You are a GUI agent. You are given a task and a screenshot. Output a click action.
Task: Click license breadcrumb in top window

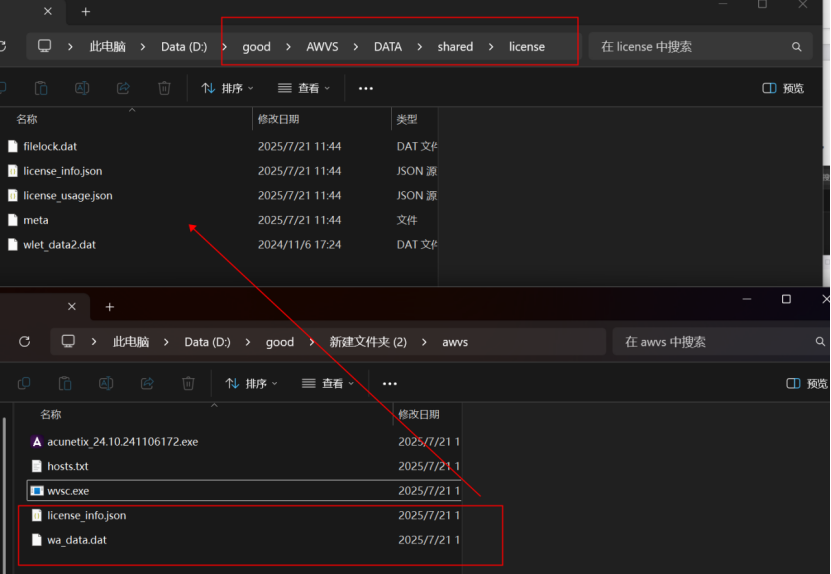coord(527,47)
